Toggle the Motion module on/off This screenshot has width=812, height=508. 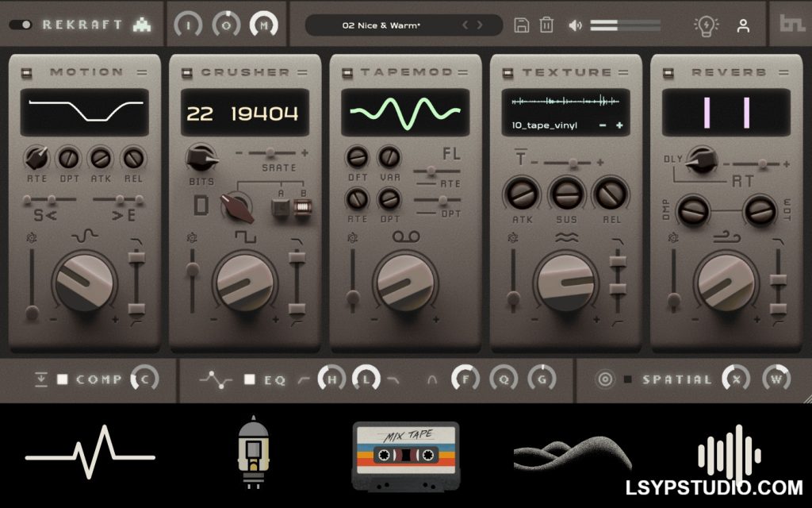[x=26, y=73]
